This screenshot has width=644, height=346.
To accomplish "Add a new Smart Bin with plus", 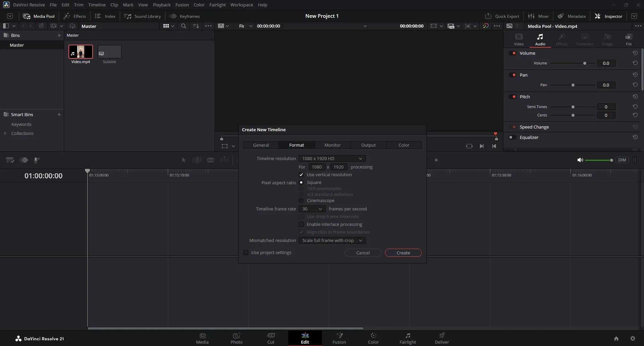I will (x=59, y=114).
